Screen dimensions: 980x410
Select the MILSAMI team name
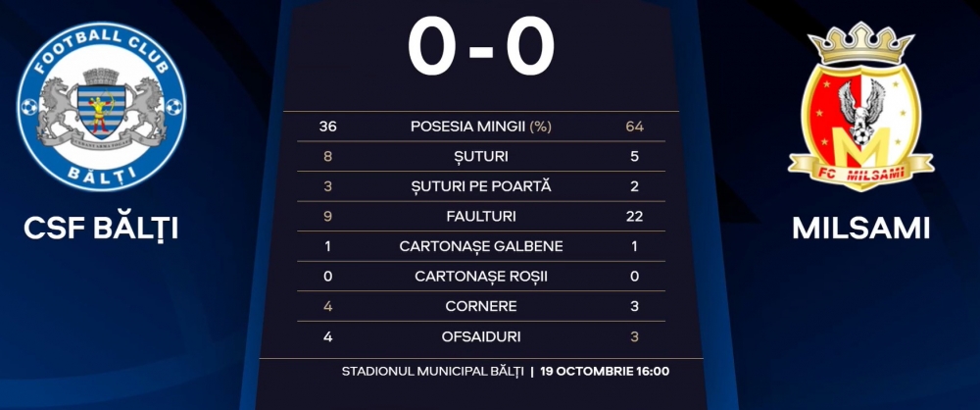(x=861, y=229)
